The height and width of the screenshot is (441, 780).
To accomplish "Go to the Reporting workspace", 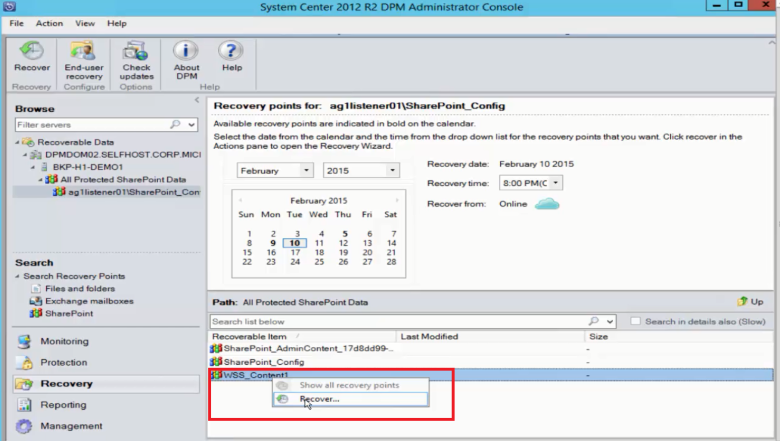I will point(63,405).
